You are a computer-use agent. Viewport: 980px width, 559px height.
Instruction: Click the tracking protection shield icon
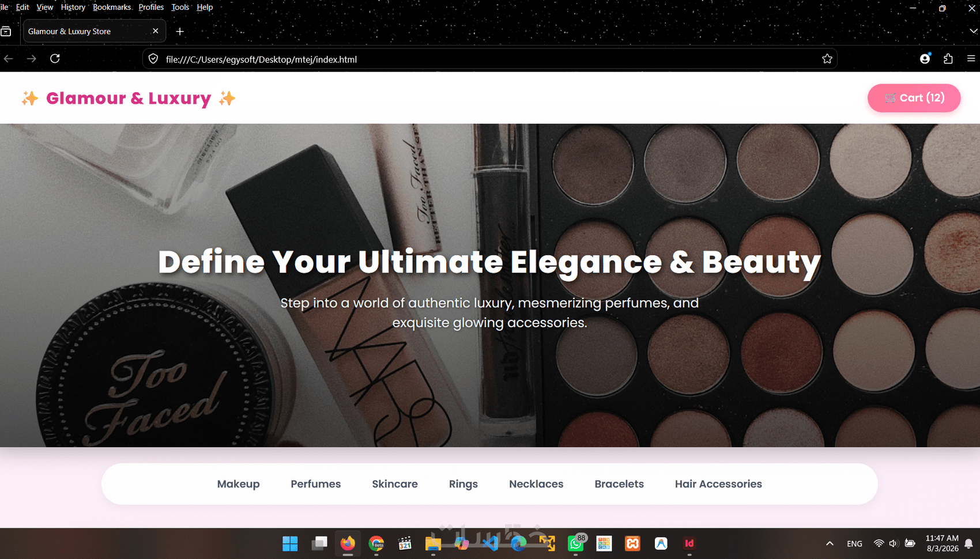153,59
